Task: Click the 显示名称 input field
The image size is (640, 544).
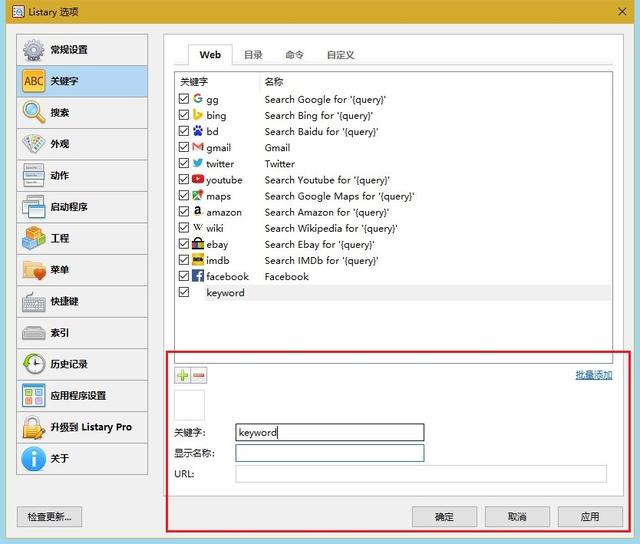Action: coord(330,453)
